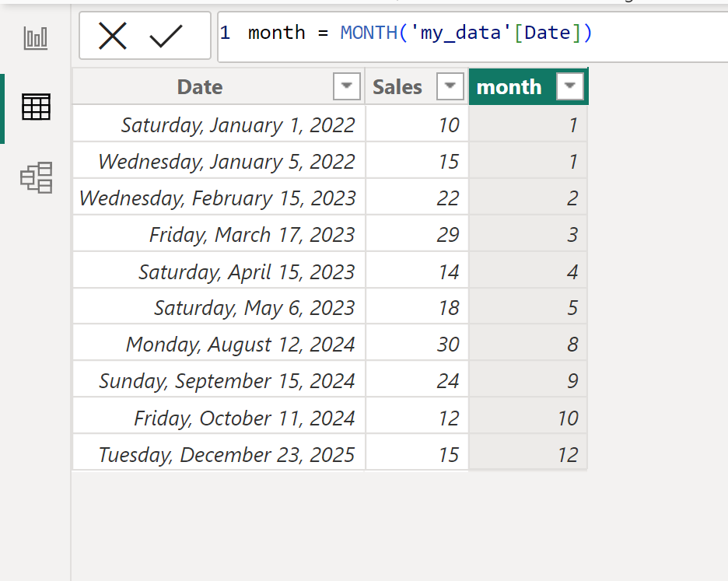Select the Date column header

click(200, 87)
